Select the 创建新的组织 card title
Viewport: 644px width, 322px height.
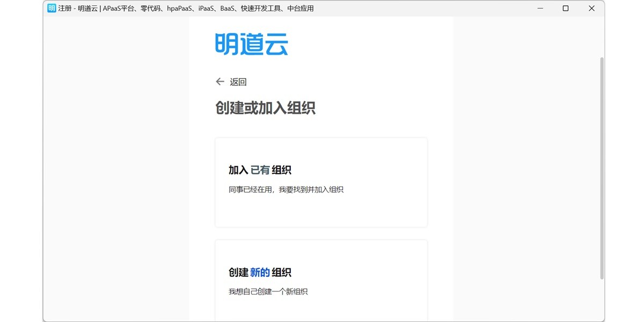[260, 272]
